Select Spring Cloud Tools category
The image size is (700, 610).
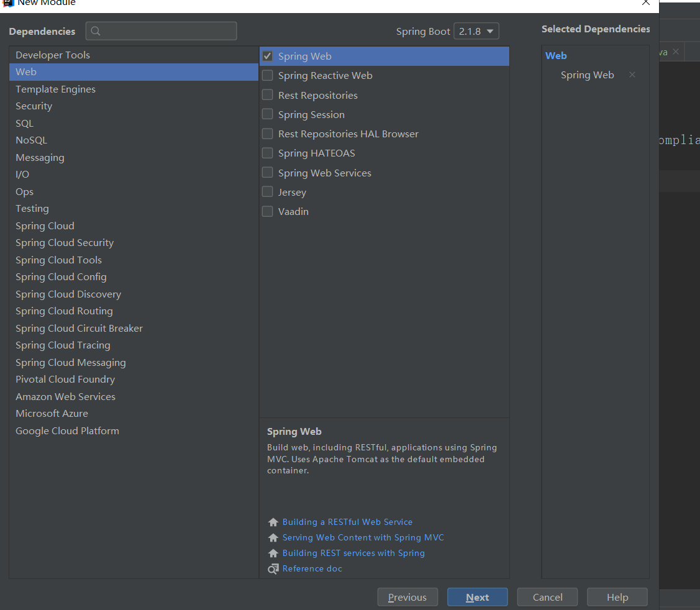134,260
